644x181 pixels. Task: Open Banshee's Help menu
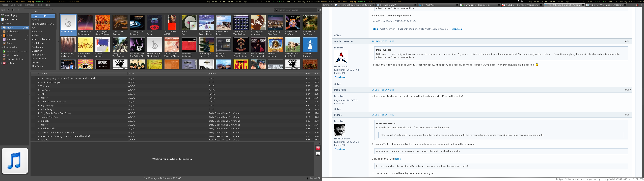[x=47, y=5]
